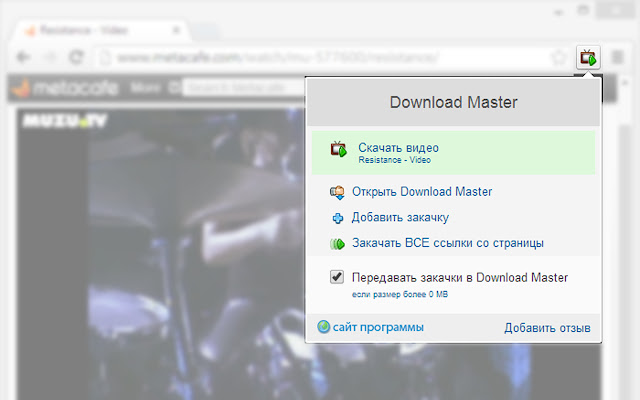The height and width of the screenshot is (400, 640).
Task: Close the Resistance - Video tab
Action: pos(176,30)
